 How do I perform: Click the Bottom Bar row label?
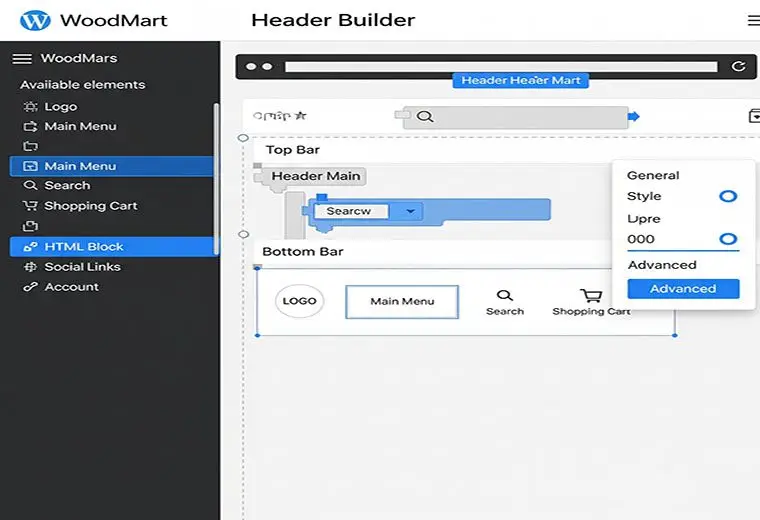point(303,252)
